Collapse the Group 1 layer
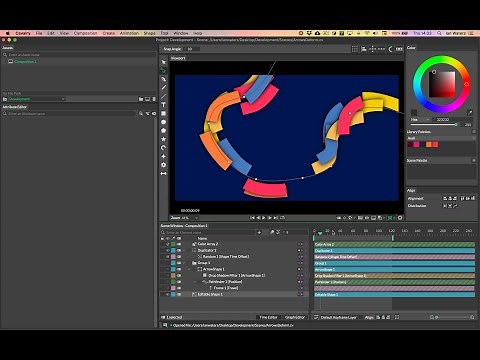This screenshot has width=480, height=360. tap(184, 263)
